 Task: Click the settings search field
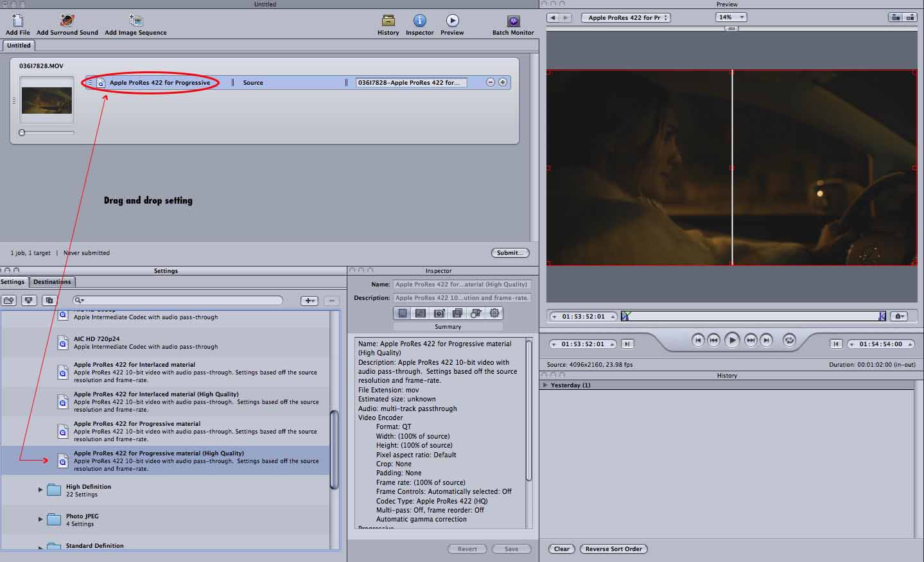[180, 301]
